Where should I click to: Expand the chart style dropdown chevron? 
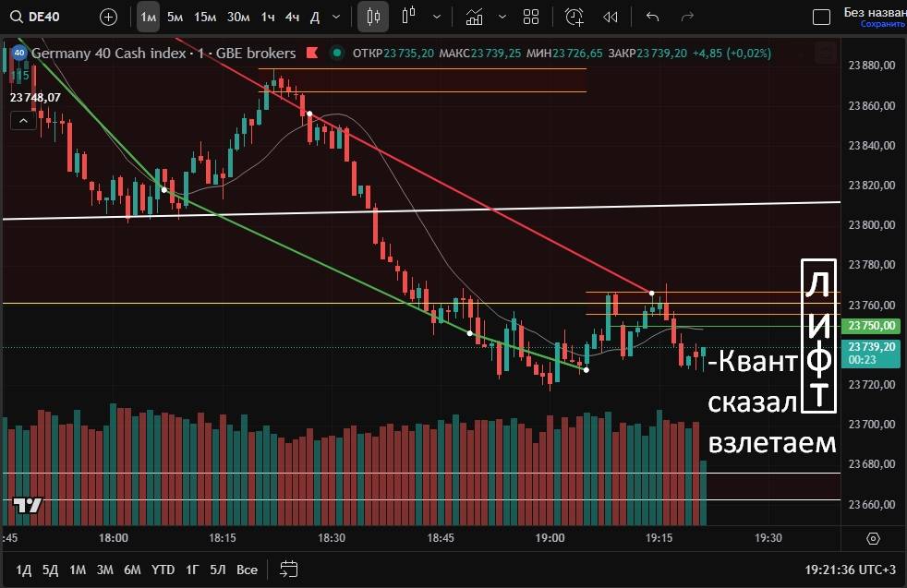coord(436,17)
